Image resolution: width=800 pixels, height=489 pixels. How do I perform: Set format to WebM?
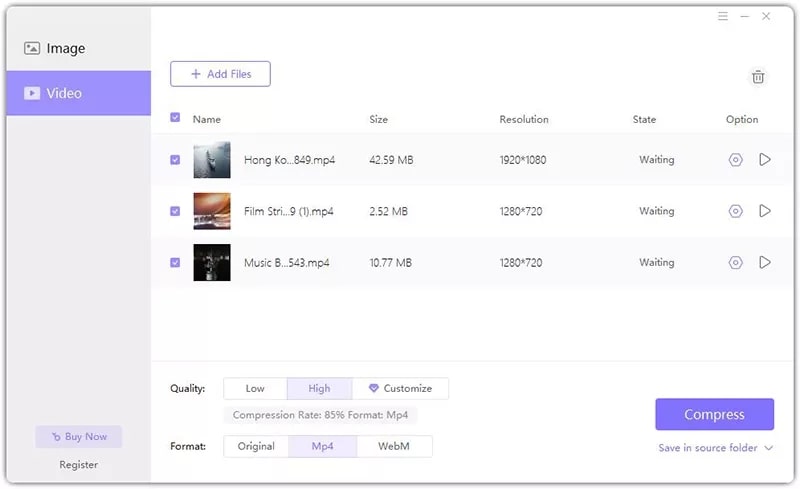point(394,446)
